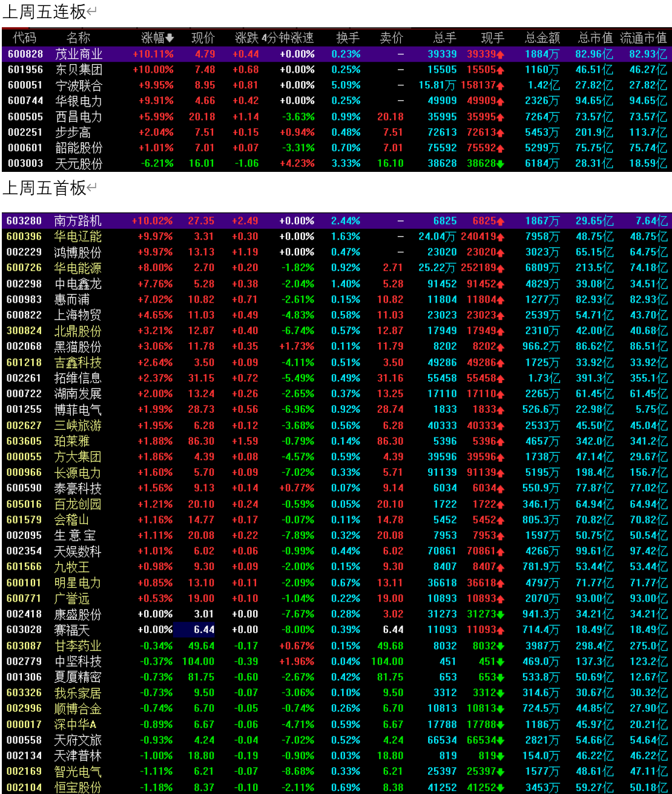Select stock name 中坚科技
Image resolution: width=672 pixels, height=794 pixels.
click(78, 661)
